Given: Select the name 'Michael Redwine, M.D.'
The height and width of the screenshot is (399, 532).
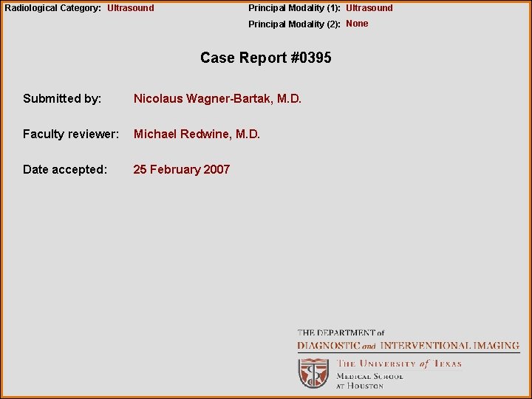Looking at the screenshot, I should point(197,134).
